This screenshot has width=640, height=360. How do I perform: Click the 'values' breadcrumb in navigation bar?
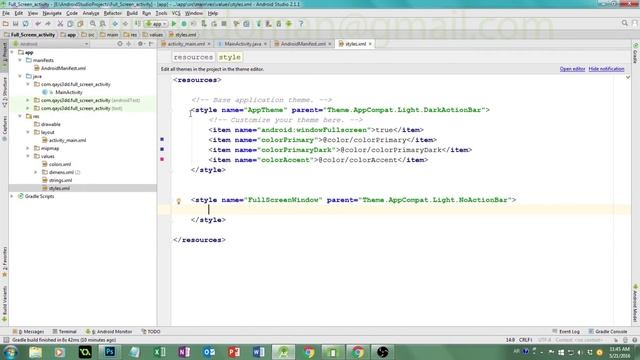tap(153, 35)
